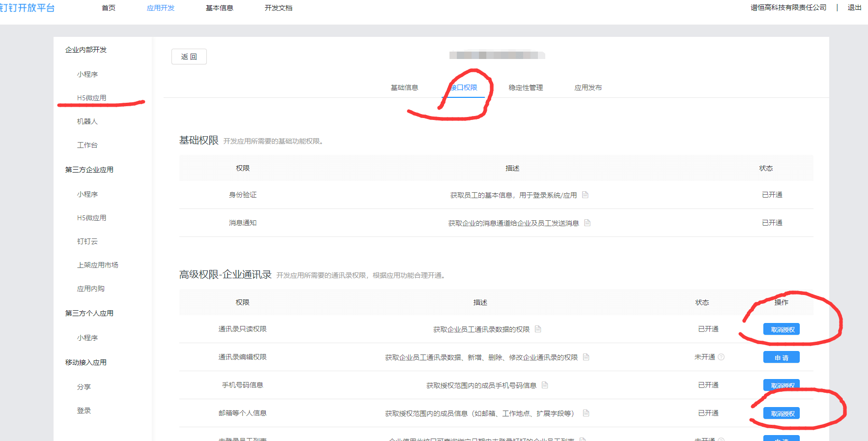The height and width of the screenshot is (441, 868).
Task: Open document icon beside 身份验证 description
Action: coord(585,195)
